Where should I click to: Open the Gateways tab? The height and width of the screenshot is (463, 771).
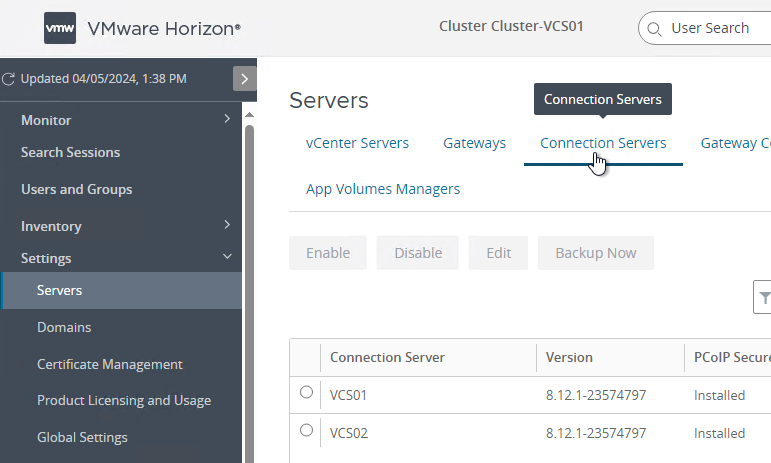tap(474, 143)
